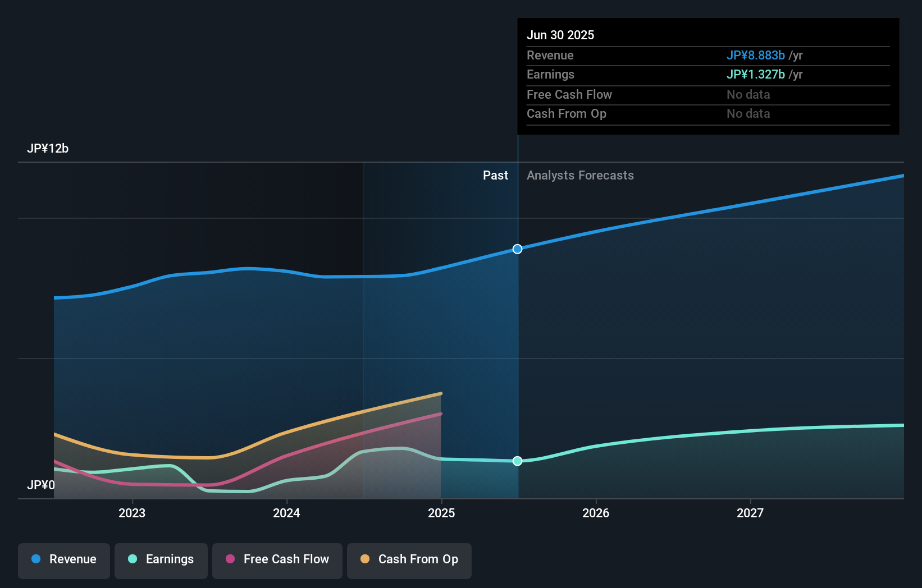
Task: Click the 2024 x-axis label
Action: tap(286, 513)
